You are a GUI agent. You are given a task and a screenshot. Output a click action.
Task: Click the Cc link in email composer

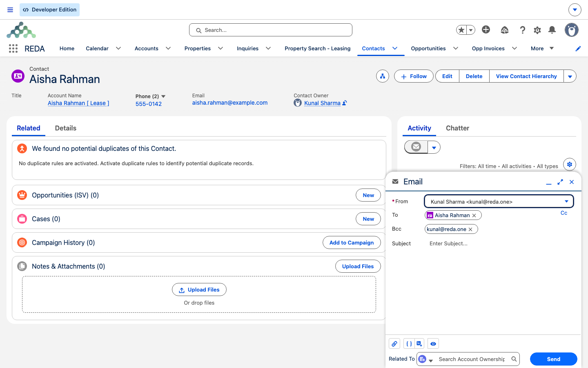[x=564, y=213]
